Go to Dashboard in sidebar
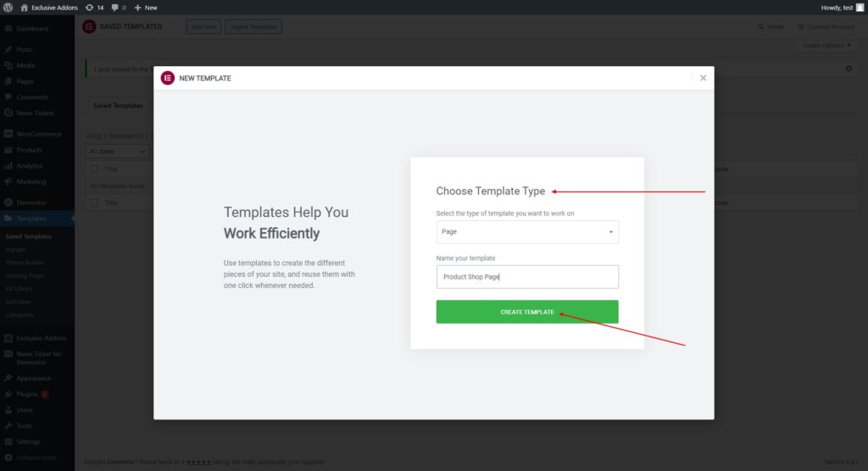868x471 pixels. point(32,29)
